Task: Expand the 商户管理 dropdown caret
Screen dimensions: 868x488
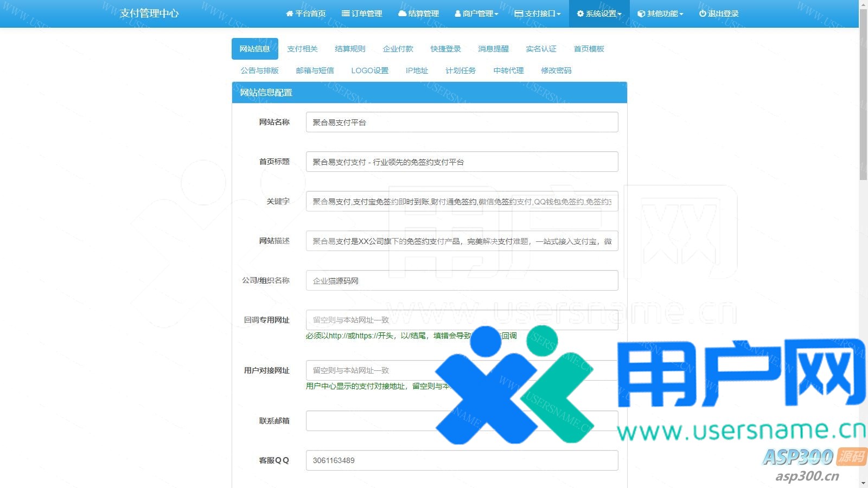Action: coord(496,14)
